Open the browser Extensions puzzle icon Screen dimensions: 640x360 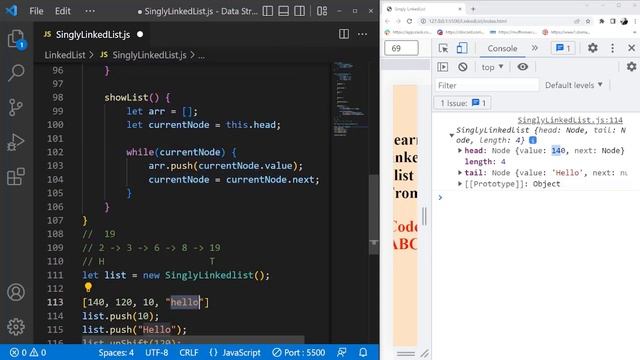[602, 21]
